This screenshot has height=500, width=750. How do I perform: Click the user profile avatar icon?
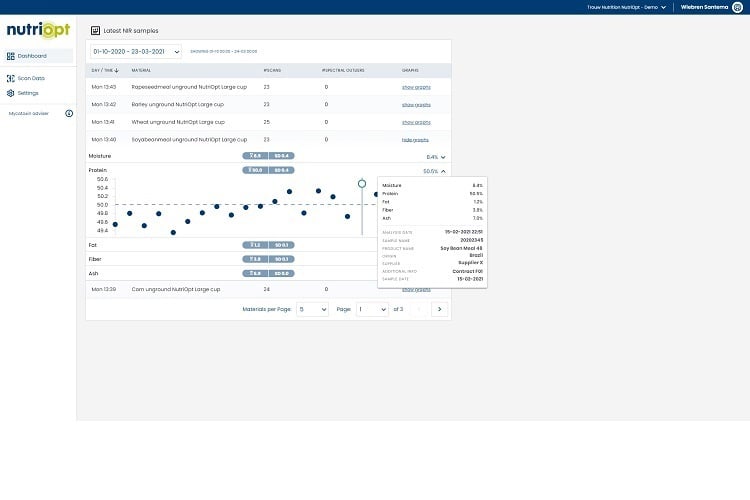coord(738,6)
